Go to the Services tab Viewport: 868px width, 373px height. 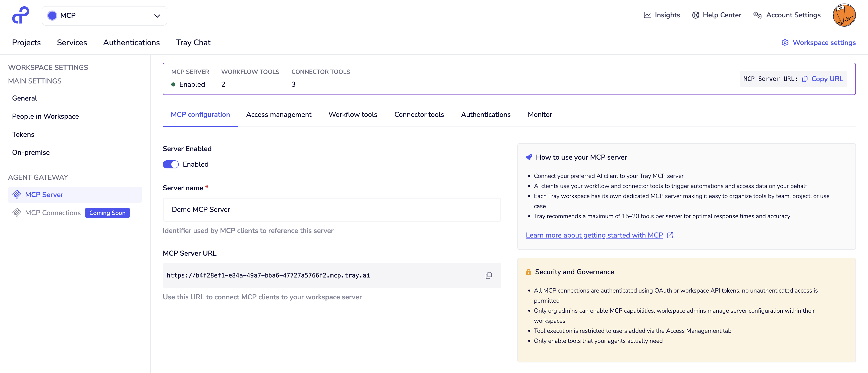point(72,42)
